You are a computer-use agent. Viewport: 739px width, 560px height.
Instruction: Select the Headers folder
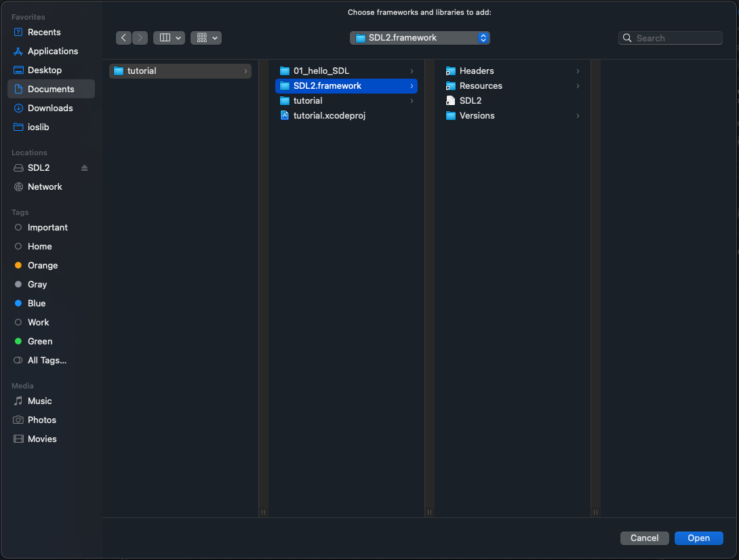coord(512,71)
